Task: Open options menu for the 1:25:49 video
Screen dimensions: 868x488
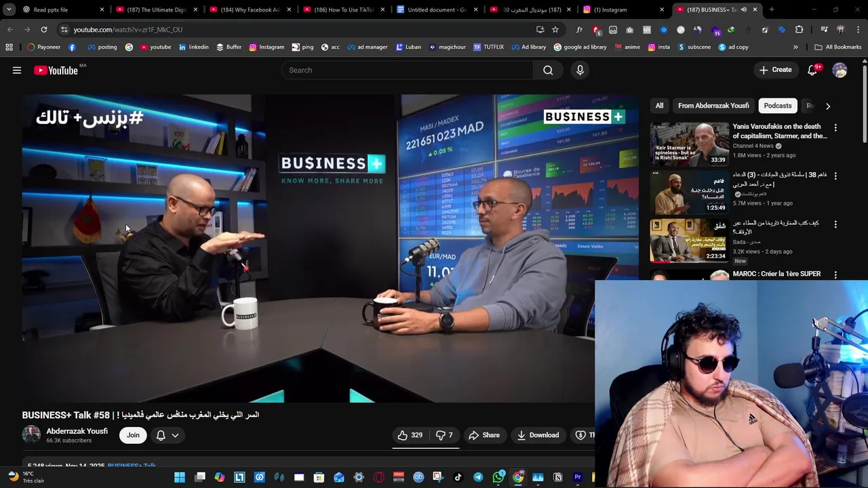Action: click(x=835, y=176)
